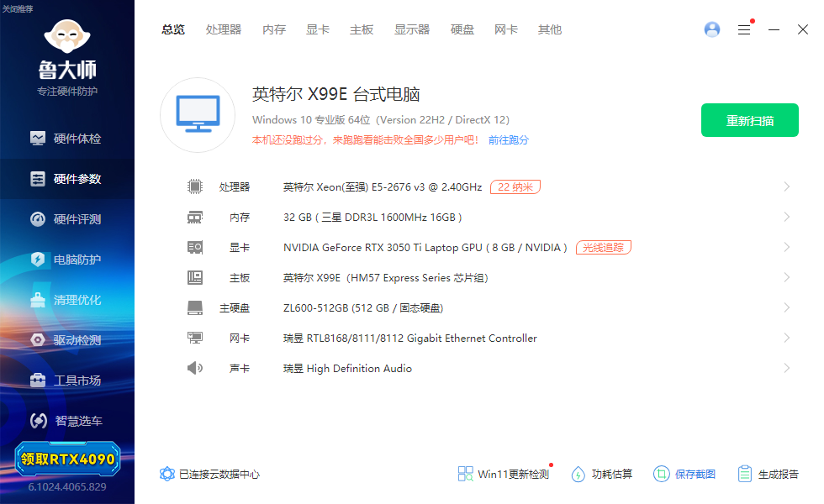Expand the 显卡 row chevron arrow
Image resolution: width=824 pixels, height=504 pixels.
coord(787,247)
